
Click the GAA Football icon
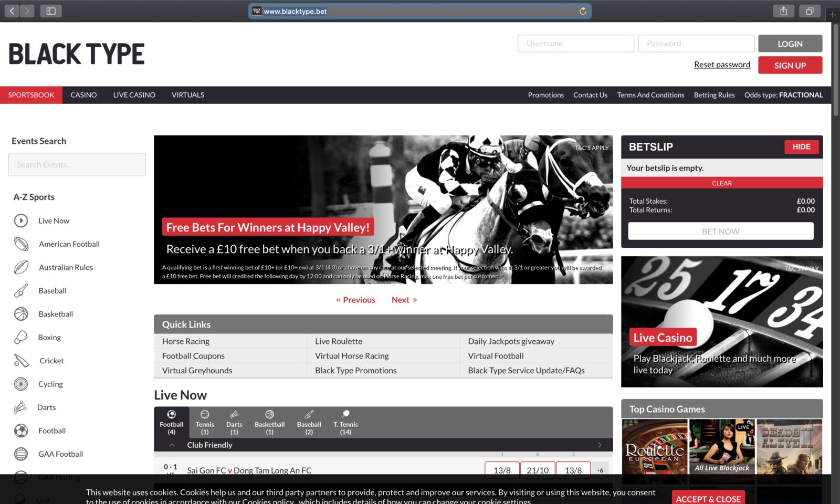[x=20, y=454]
